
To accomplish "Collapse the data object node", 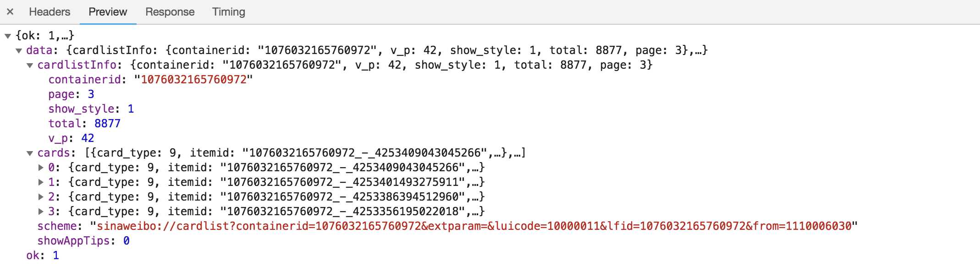I will [x=19, y=50].
